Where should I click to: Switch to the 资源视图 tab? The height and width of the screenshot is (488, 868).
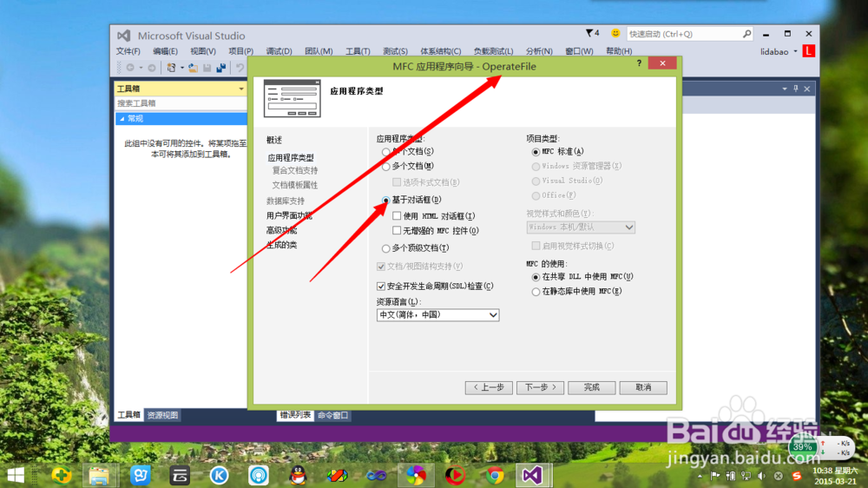[x=162, y=415]
